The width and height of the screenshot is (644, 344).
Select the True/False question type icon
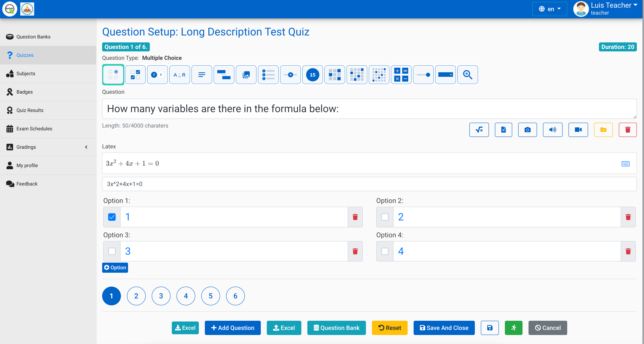[x=157, y=75]
